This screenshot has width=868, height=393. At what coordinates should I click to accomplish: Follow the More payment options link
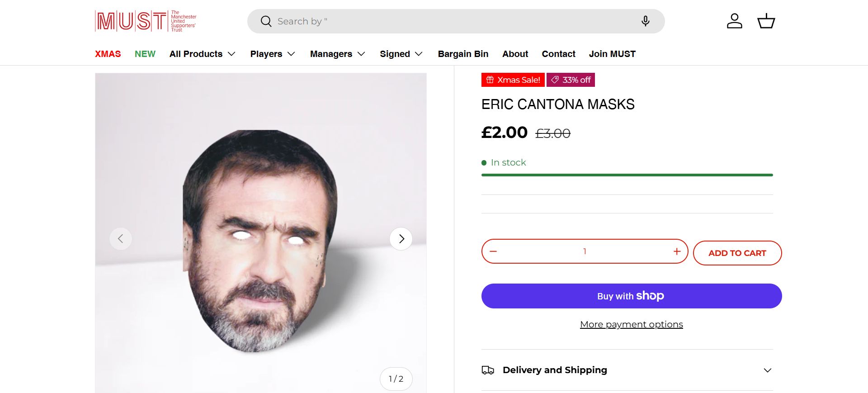coord(631,324)
